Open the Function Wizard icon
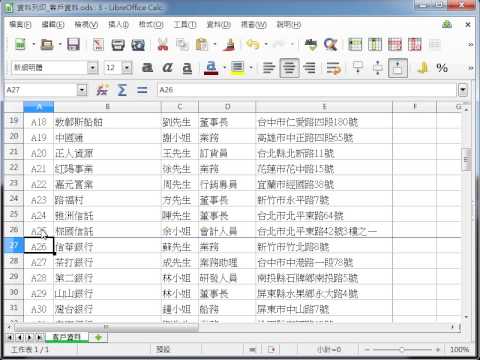The image size is (480, 360). (x=102, y=90)
